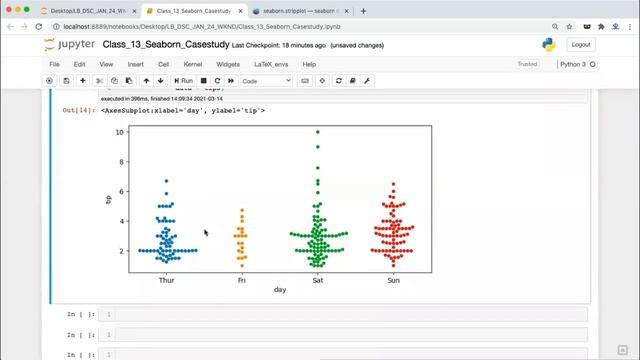The width and height of the screenshot is (640, 360).
Task: Click the first empty code cell
Action: click(x=343, y=314)
